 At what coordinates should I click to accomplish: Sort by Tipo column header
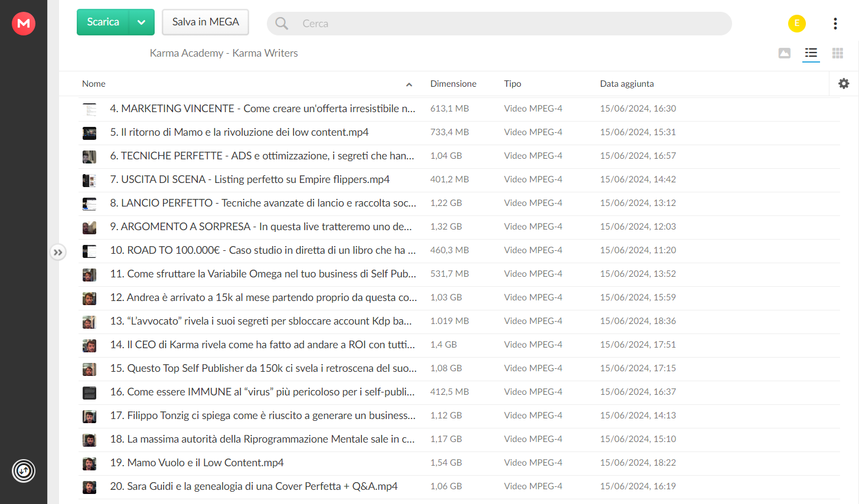click(x=512, y=84)
